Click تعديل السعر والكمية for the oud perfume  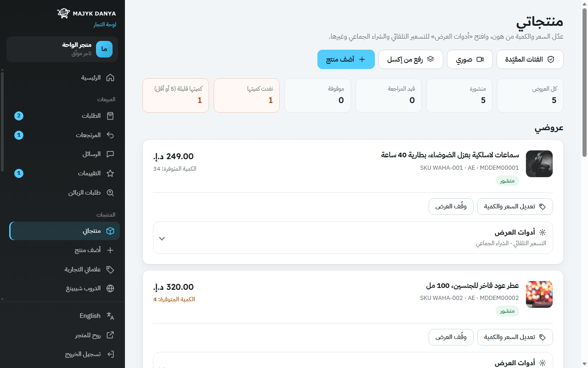(x=515, y=337)
